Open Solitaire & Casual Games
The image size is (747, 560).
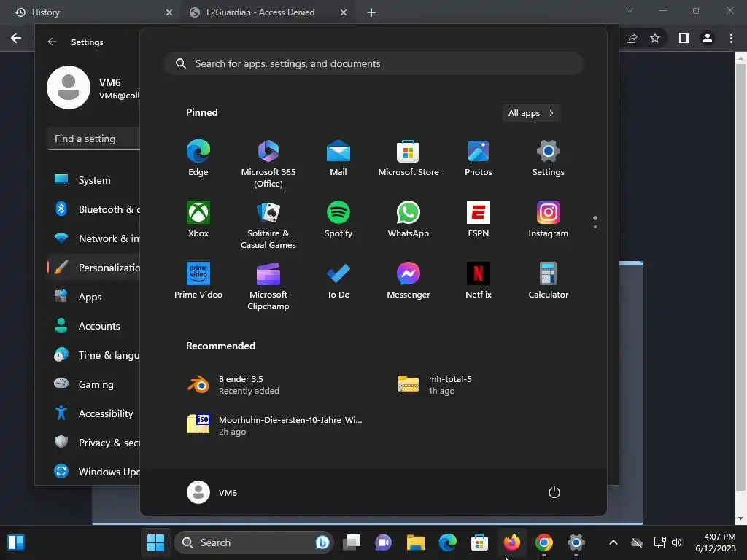(268, 225)
